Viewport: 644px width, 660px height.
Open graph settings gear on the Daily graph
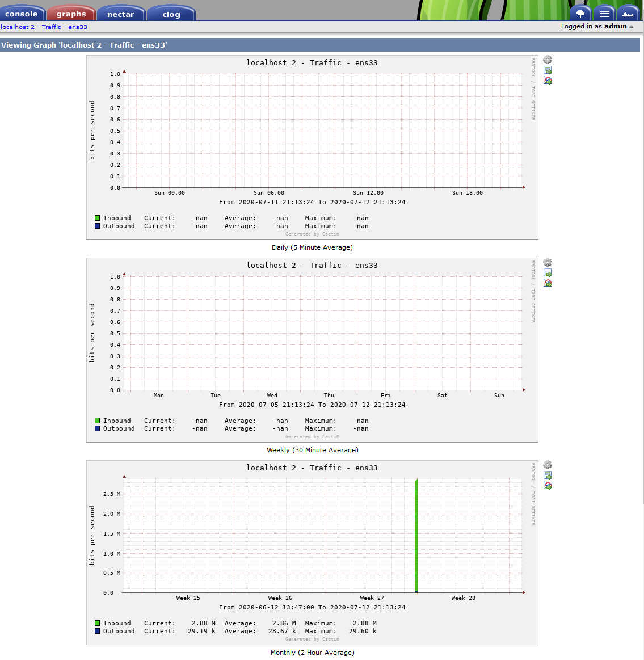click(547, 60)
